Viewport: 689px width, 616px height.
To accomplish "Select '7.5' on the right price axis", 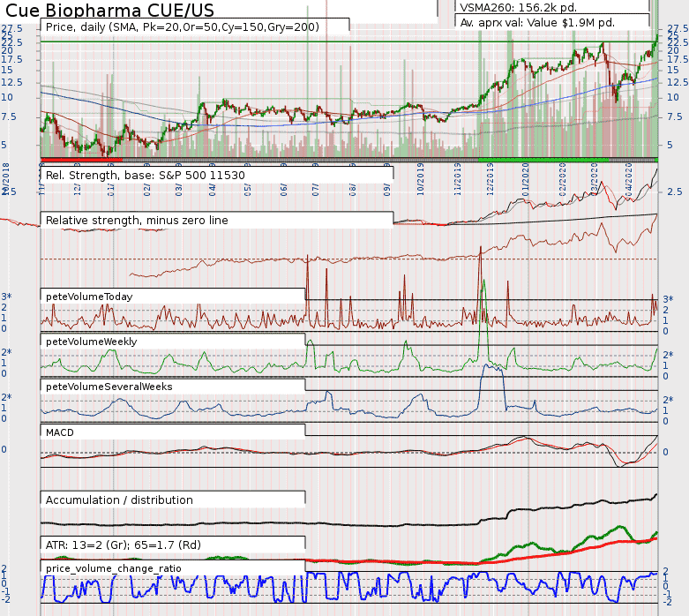I will click(675, 116).
